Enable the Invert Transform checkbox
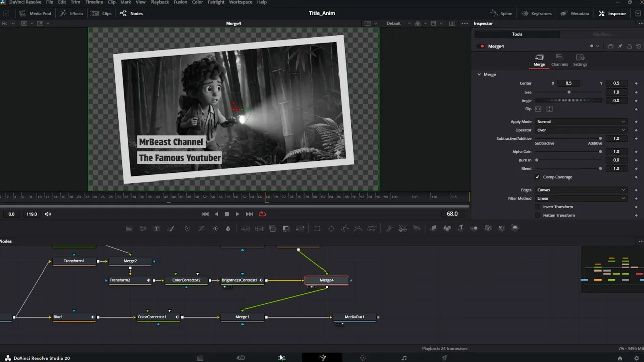The image size is (644, 362). tap(537, 207)
